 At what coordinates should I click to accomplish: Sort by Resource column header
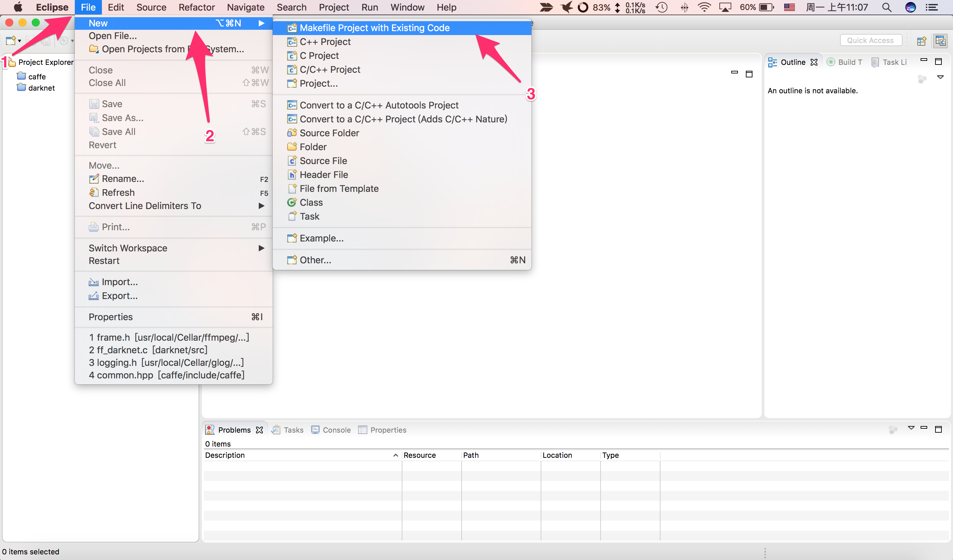tap(431, 455)
